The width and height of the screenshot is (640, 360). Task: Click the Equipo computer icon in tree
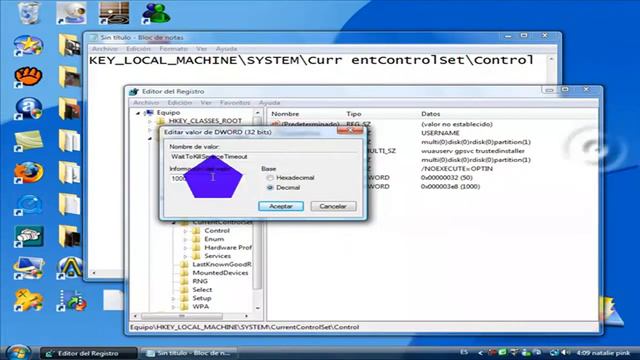150,113
